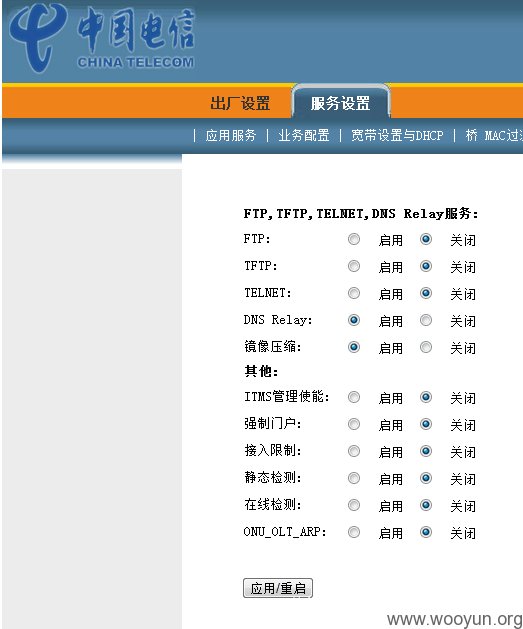Select 接入限制 关闭 radio button
The width and height of the screenshot is (523, 629).
tap(426, 451)
